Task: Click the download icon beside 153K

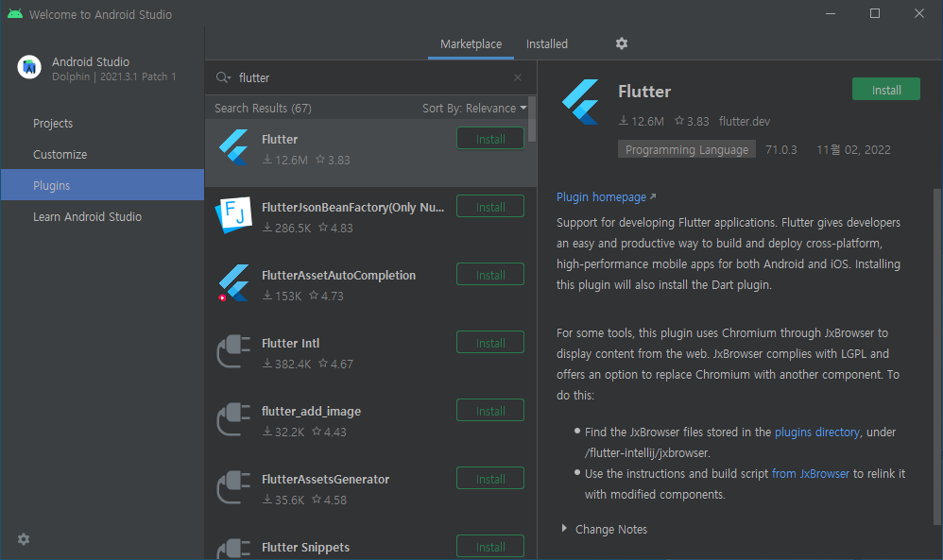Action: [x=267, y=295]
